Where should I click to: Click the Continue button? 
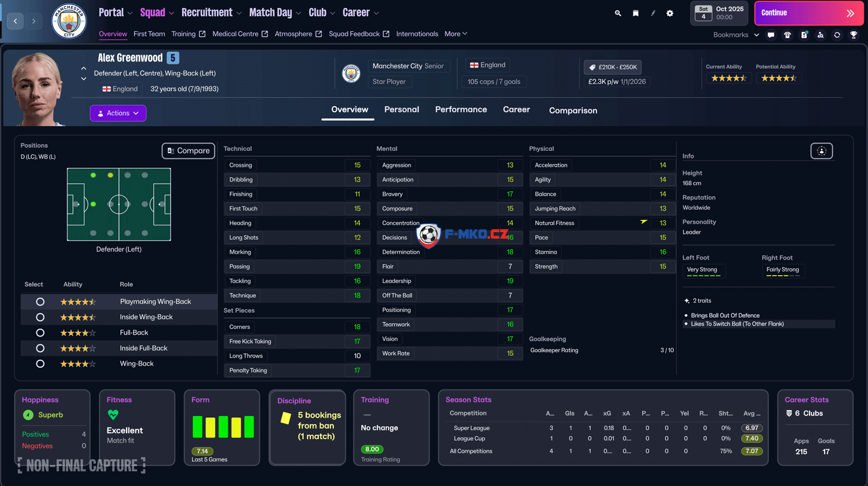[x=809, y=13]
